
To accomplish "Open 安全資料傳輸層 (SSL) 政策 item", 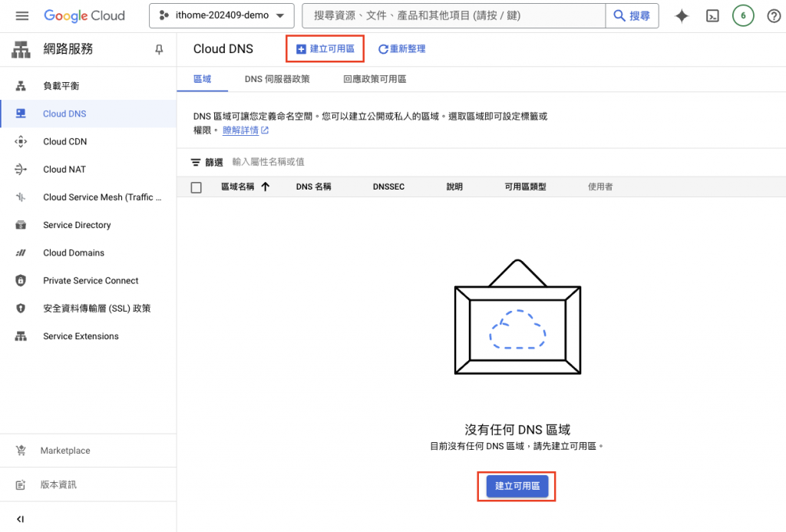I will [x=97, y=309].
